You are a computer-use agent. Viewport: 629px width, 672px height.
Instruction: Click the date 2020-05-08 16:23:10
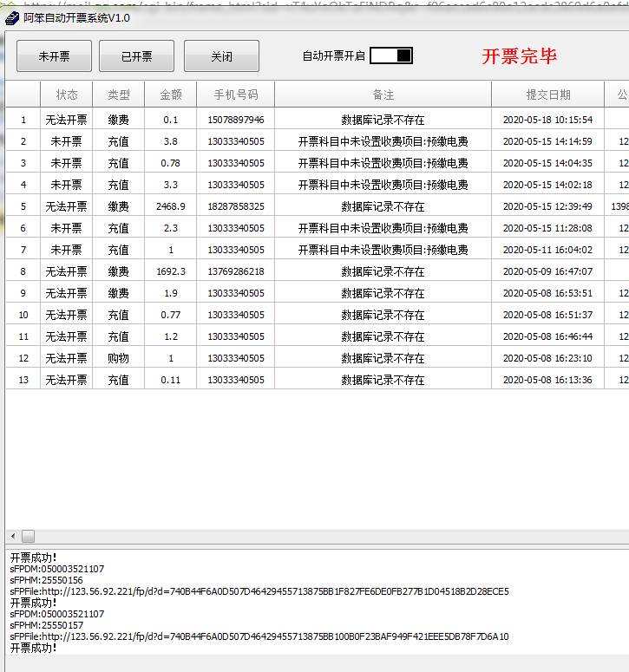coord(547,358)
